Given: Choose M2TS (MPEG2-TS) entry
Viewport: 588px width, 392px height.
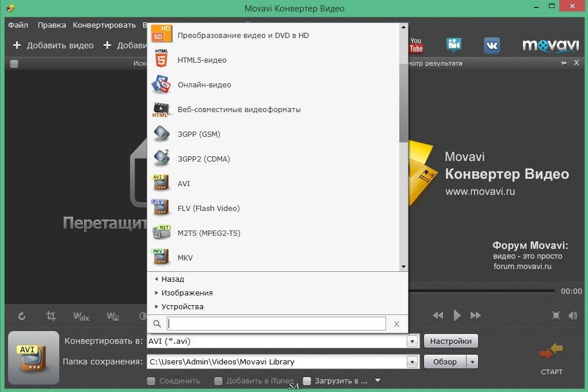Looking at the screenshot, I should point(209,233).
